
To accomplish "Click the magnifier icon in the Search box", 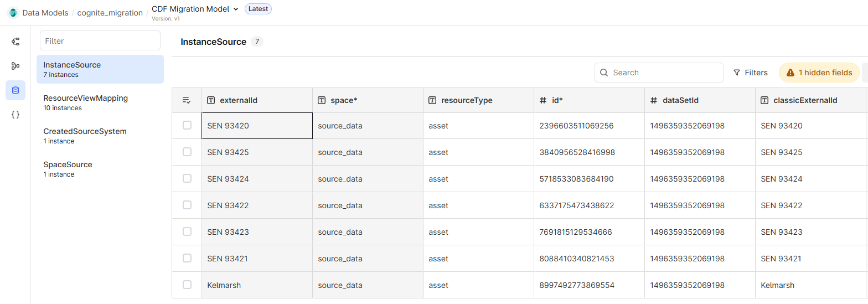I will (x=604, y=73).
